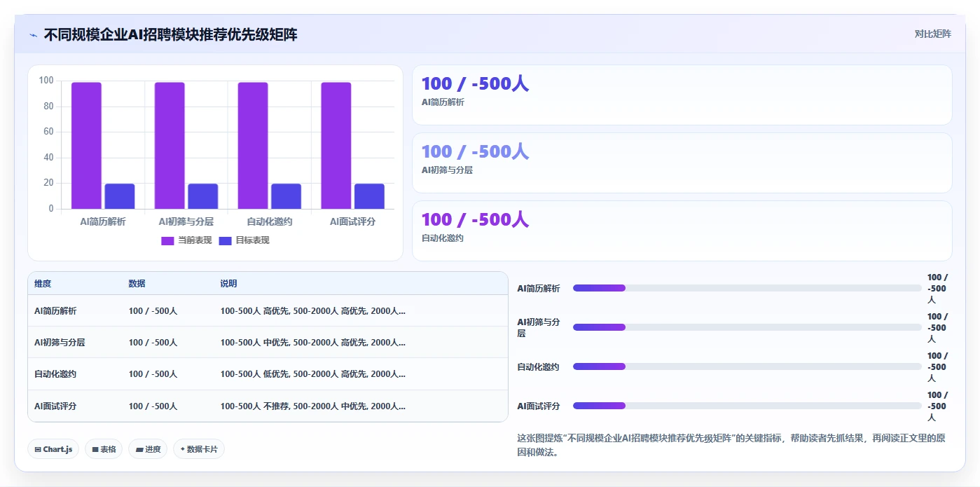Image resolution: width=980 pixels, height=487 pixels.
Task: Click the purple bar for AI简历解析
Action: 86,146
